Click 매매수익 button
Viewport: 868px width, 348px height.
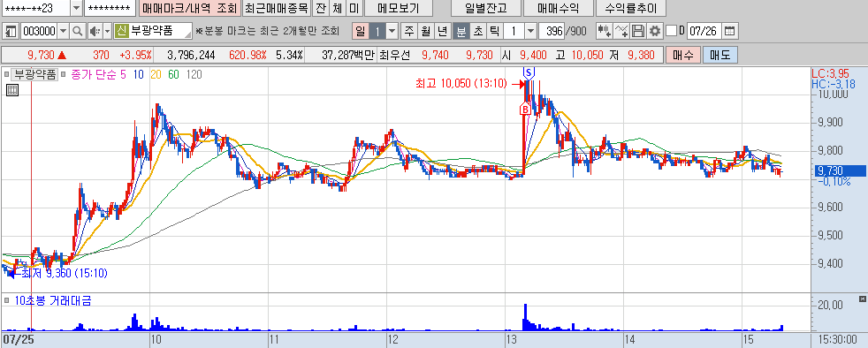[558, 8]
